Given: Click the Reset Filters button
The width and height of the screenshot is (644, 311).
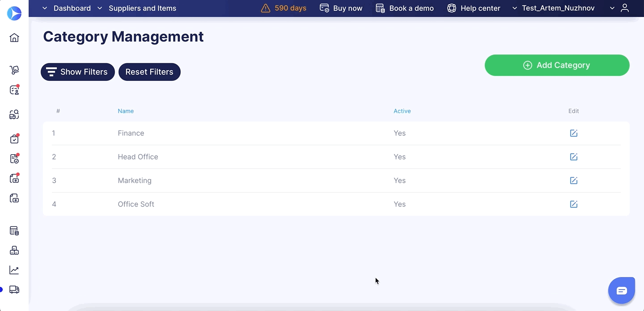Looking at the screenshot, I should pyautogui.click(x=149, y=72).
